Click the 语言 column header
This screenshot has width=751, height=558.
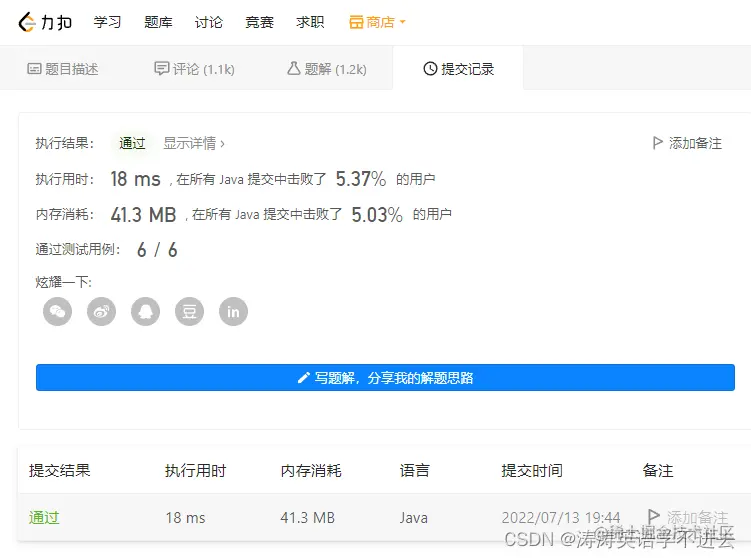point(415,470)
